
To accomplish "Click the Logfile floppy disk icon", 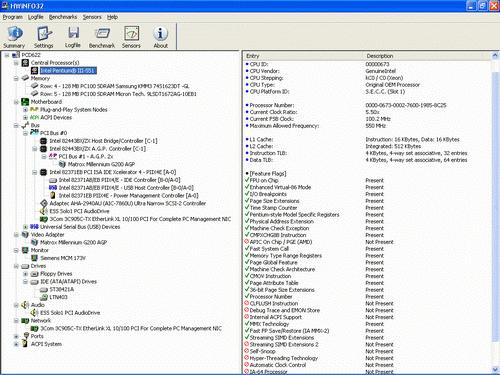I will 73,33.
